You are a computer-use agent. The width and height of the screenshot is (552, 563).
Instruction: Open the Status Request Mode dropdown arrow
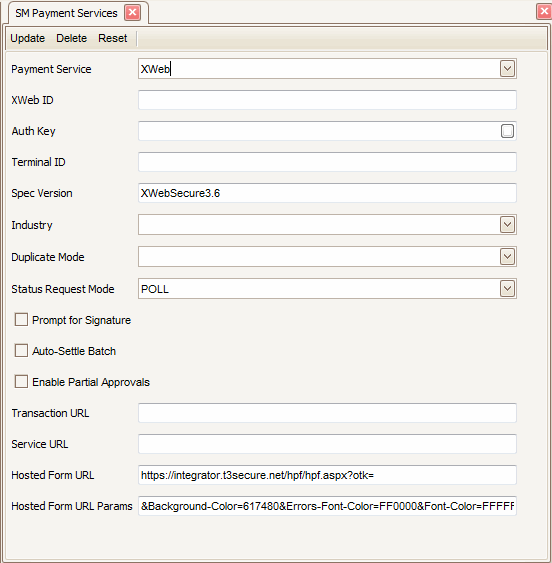click(507, 289)
